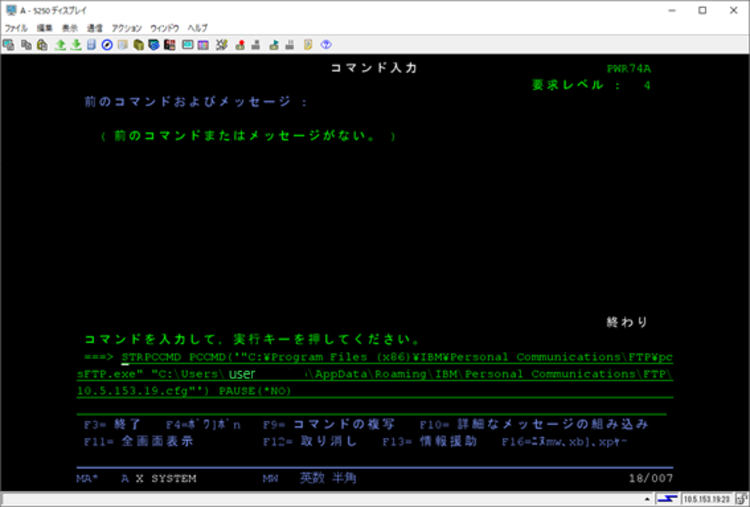The width and height of the screenshot is (750, 507).
Task: Click the green up-arrow Send File icon
Action: tap(59, 45)
